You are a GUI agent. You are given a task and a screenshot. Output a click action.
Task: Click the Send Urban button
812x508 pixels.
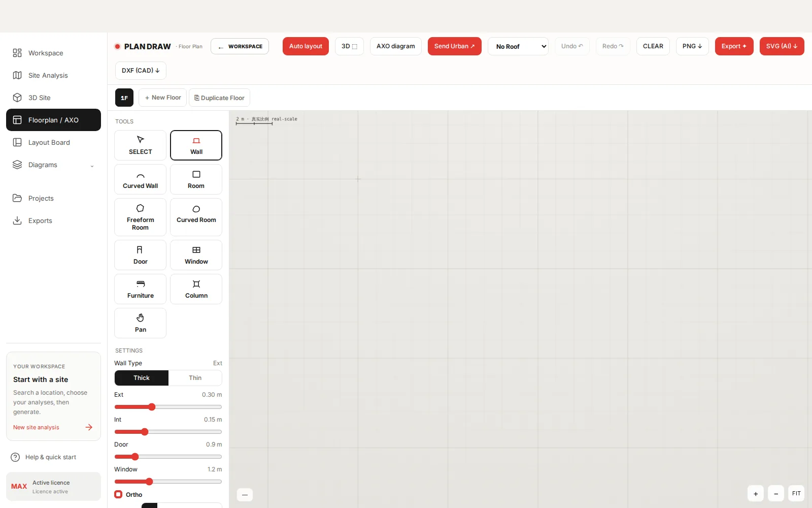click(454, 46)
